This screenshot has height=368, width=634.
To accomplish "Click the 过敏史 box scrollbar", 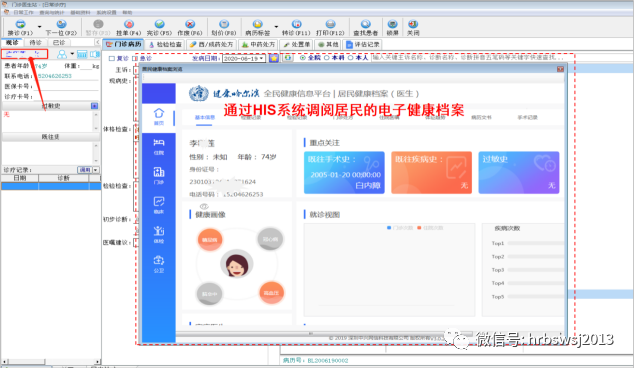I will point(96,121).
